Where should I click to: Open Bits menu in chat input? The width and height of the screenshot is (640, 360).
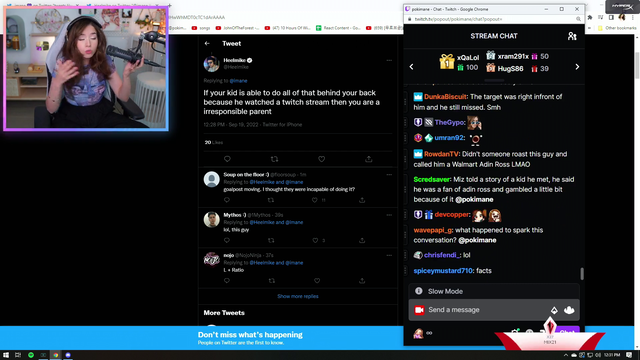(554, 310)
